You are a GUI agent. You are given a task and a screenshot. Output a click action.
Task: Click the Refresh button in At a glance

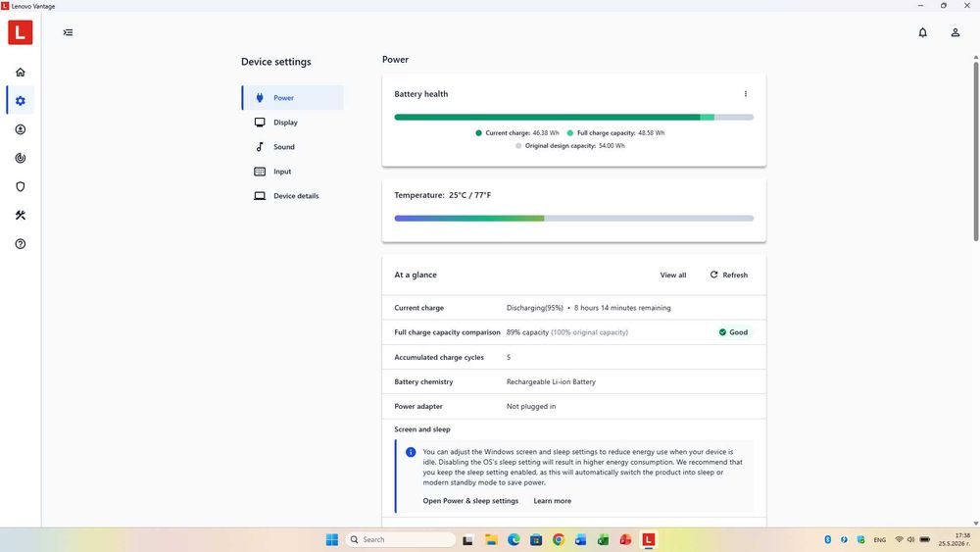pos(729,276)
